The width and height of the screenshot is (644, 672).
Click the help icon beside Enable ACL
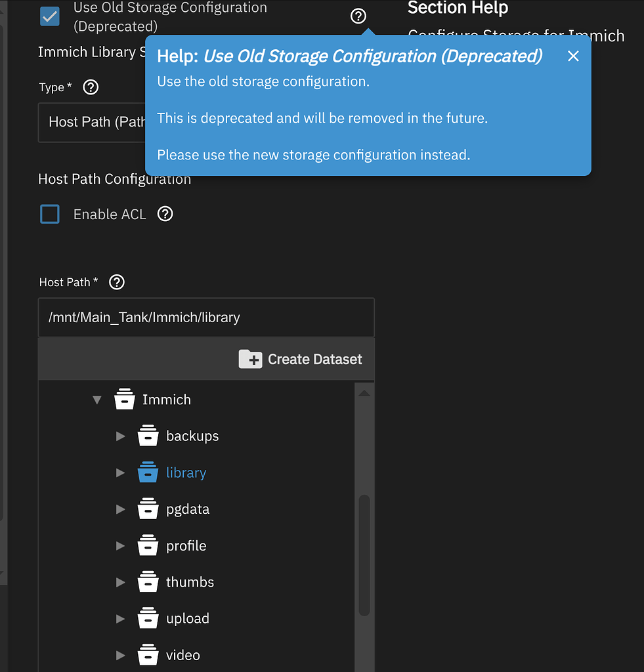coord(165,213)
